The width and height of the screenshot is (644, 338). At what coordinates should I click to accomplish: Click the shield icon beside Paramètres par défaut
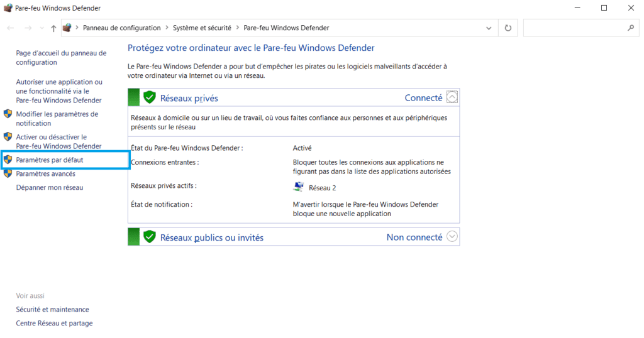pos(8,160)
